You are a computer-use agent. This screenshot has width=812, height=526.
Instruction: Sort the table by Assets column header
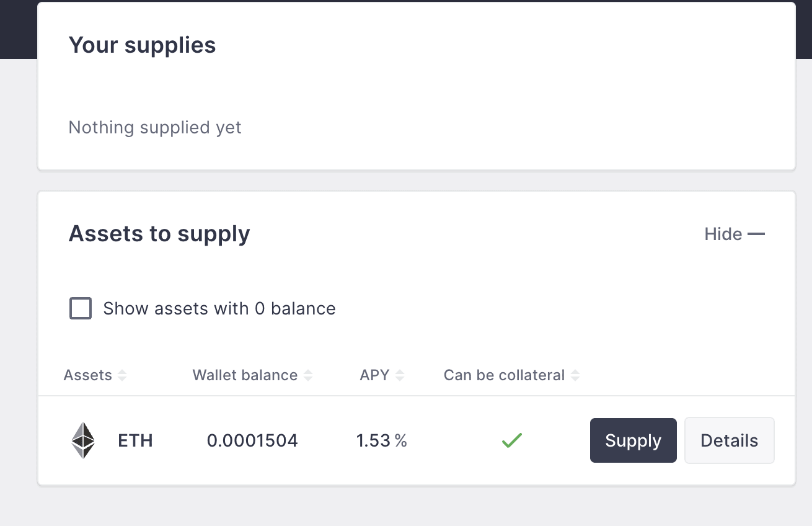coord(87,375)
